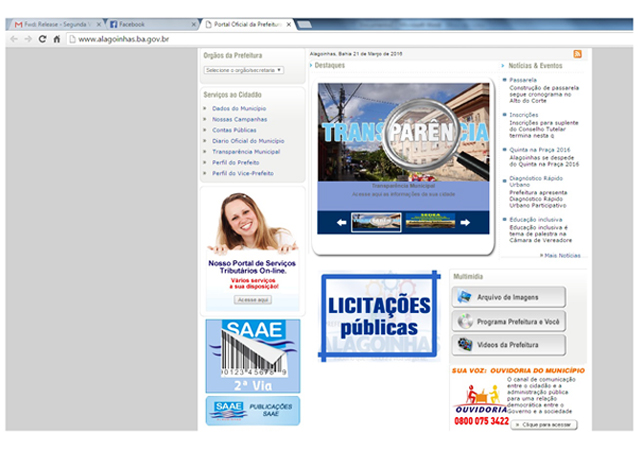Click the Licitações públicas banner
The width and height of the screenshot is (638, 449).
(379, 316)
